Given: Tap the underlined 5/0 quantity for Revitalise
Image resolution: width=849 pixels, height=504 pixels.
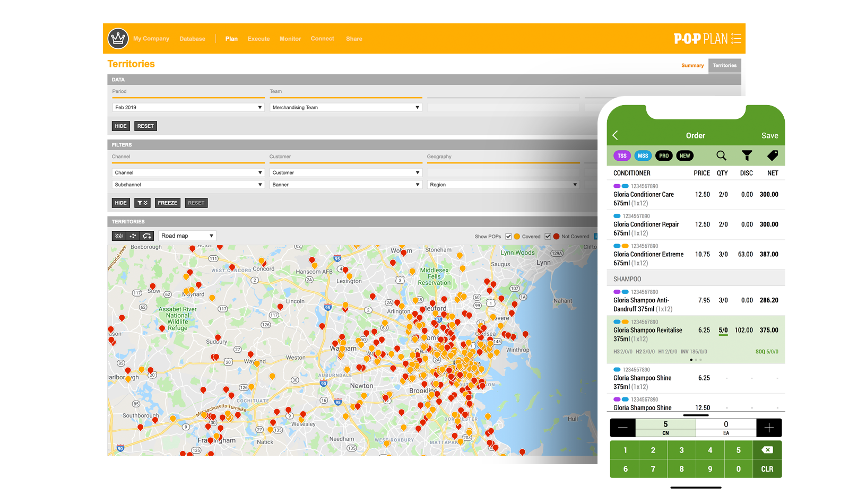Looking at the screenshot, I should [723, 331].
